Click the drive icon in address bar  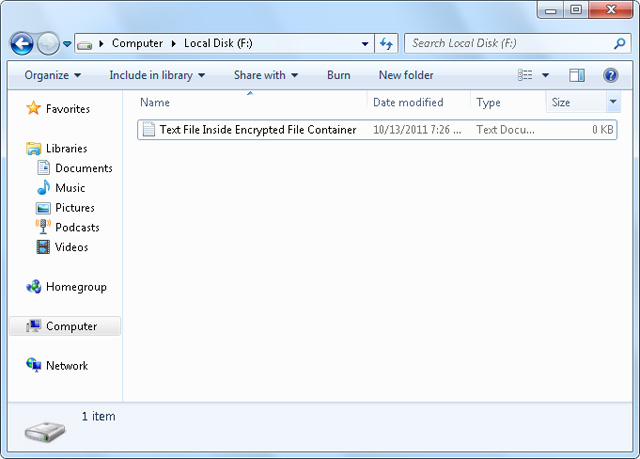coord(84,44)
